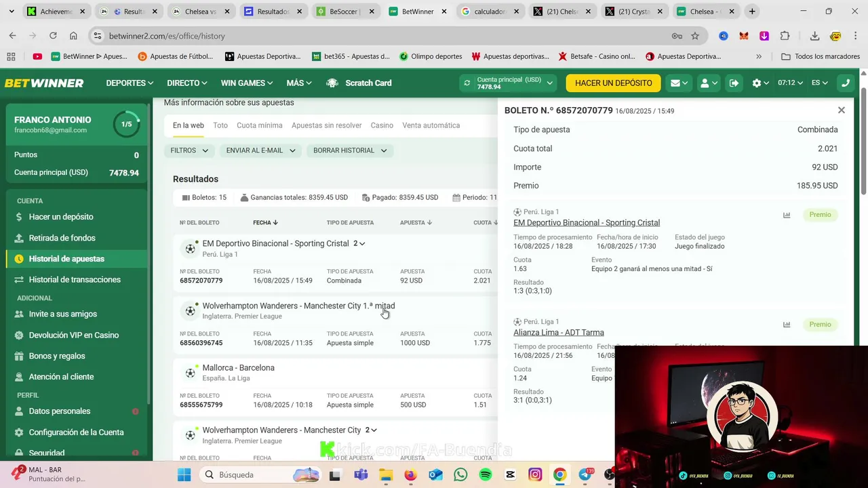Image resolution: width=868 pixels, height=488 pixels.
Task: Select the En la web tab
Action: coord(189,125)
